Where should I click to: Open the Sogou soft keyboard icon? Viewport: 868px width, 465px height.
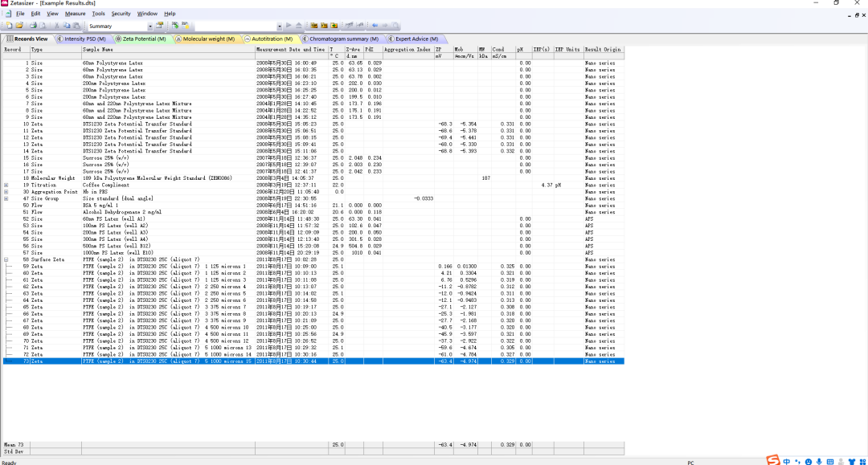(x=830, y=462)
